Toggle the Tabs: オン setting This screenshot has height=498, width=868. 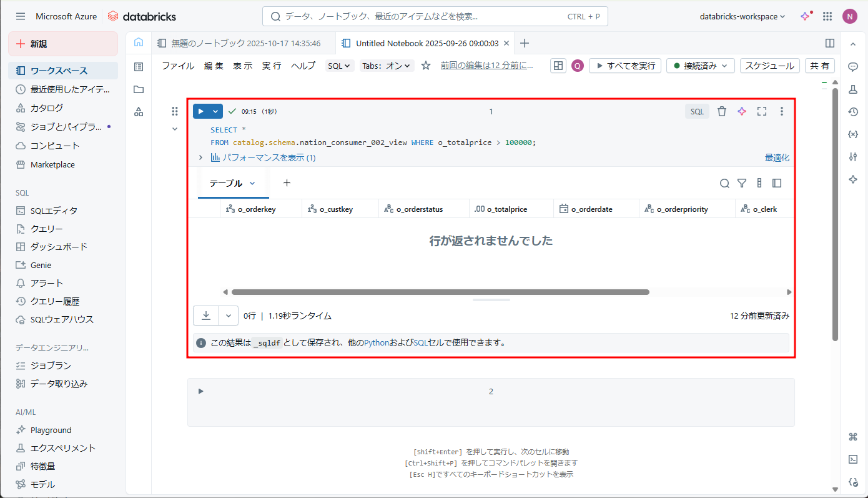[387, 66]
